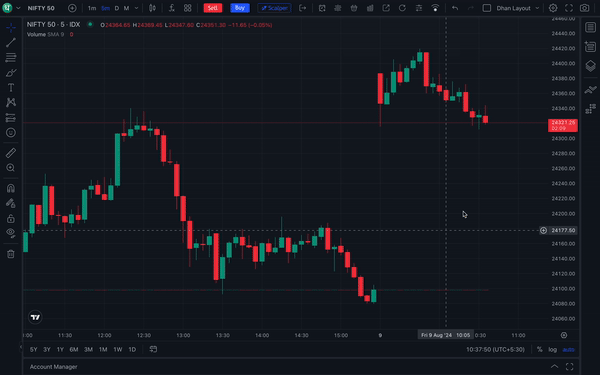Open the brush drawing tool
Viewport: 600px width, 375px height.
(x=11, y=73)
